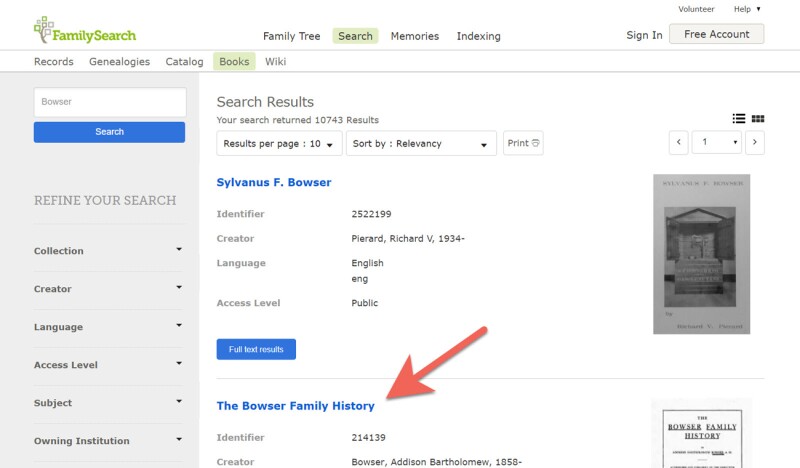The width and height of the screenshot is (800, 468).
Task: Click identifier value 2522199
Action: pos(371,214)
